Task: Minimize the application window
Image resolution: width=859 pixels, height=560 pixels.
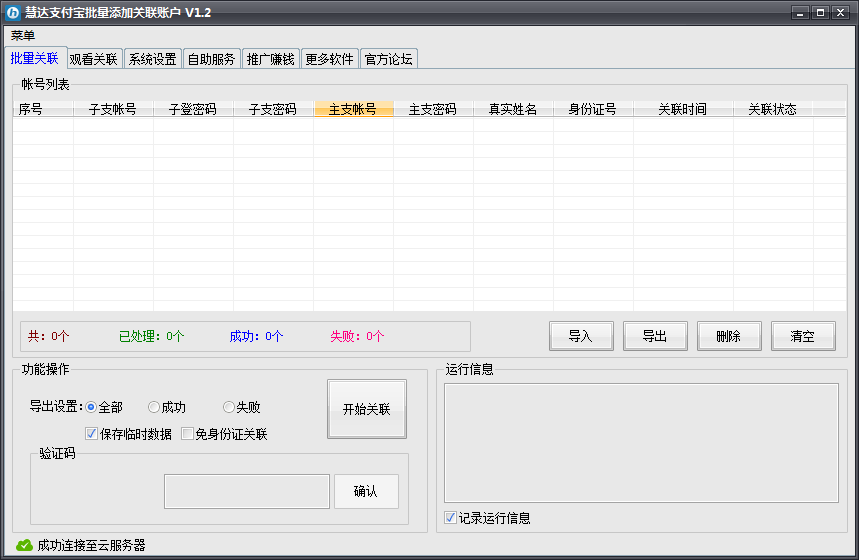Action: click(800, 13)
